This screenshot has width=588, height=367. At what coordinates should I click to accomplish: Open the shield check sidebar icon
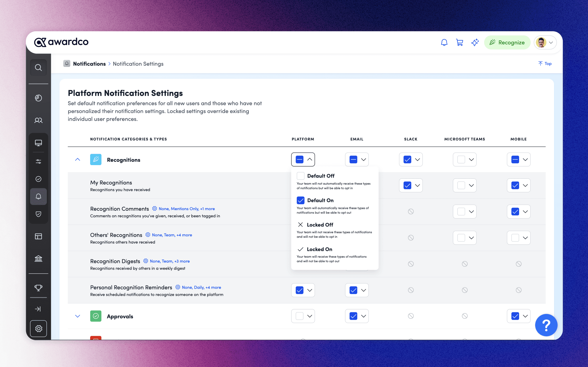(x=38, y=214)
